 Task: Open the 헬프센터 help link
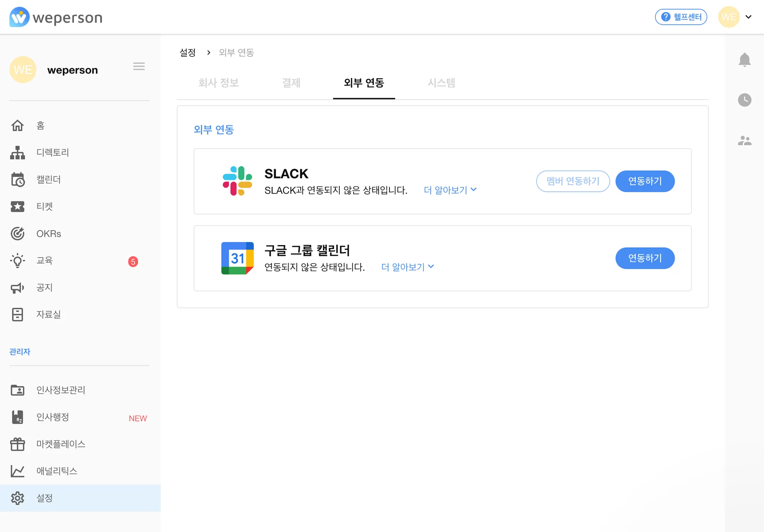tap(681, 17)
